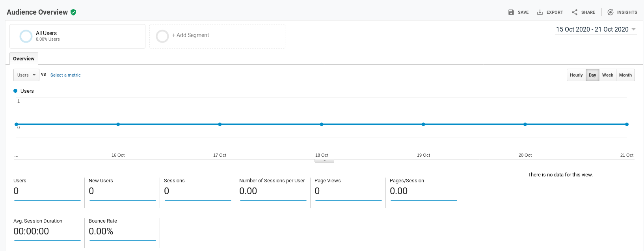Click the Add Segment circle icon
Screen dimensions: 644x251
[x=162, y=36]
